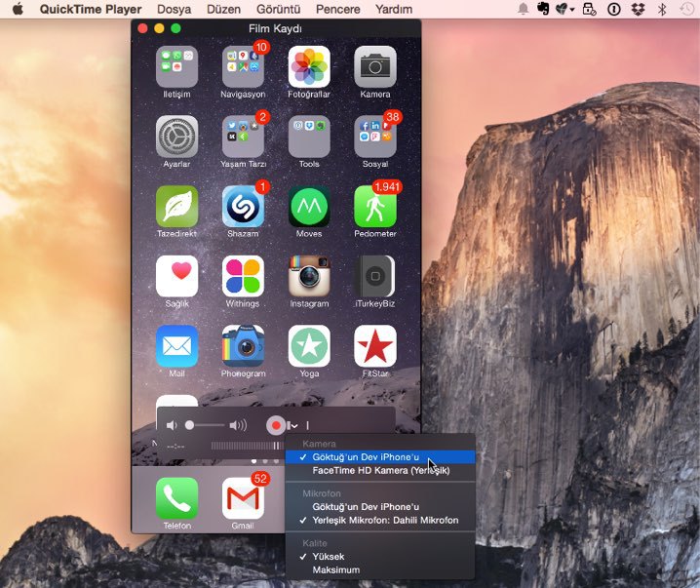700x588 pixels.
Task: Open the Görüntü menu
Action: (x=278, y=9)
